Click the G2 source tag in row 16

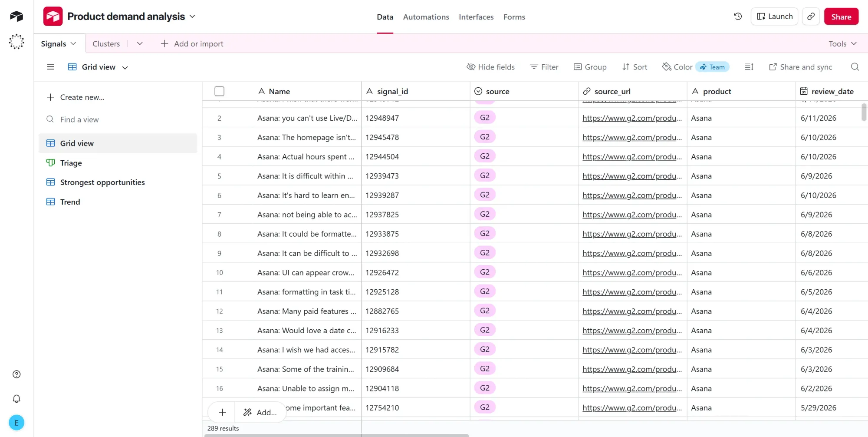point(485,388)
